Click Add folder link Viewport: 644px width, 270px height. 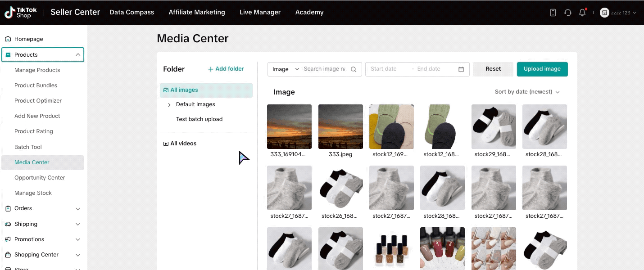click(x=226, y=69)
